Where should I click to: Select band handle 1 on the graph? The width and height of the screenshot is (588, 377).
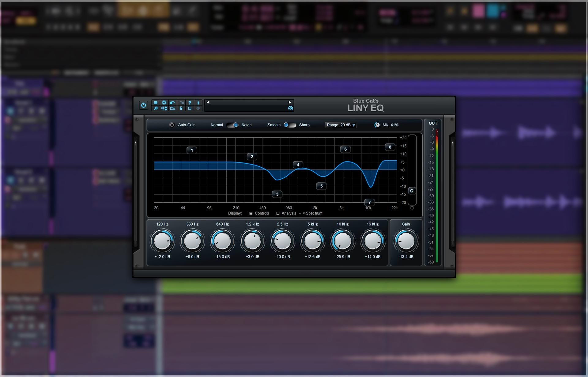(192, 150)
